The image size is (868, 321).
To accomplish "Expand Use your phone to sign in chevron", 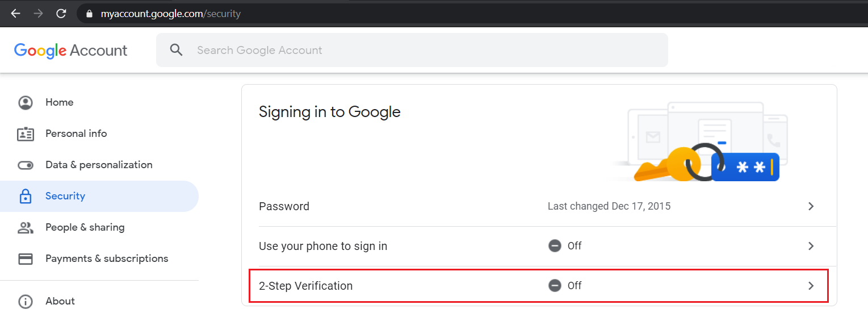I will (811, 246).
